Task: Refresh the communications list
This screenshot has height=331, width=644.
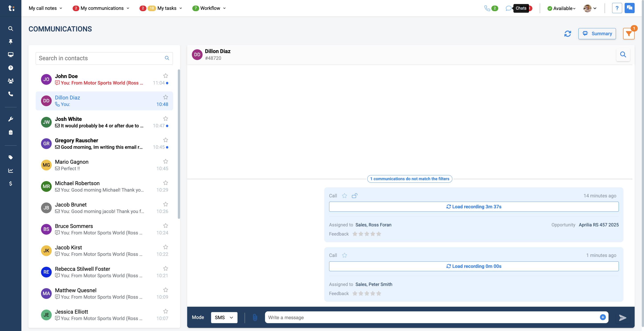Action: pyautogui.click(x=568, y=33)
